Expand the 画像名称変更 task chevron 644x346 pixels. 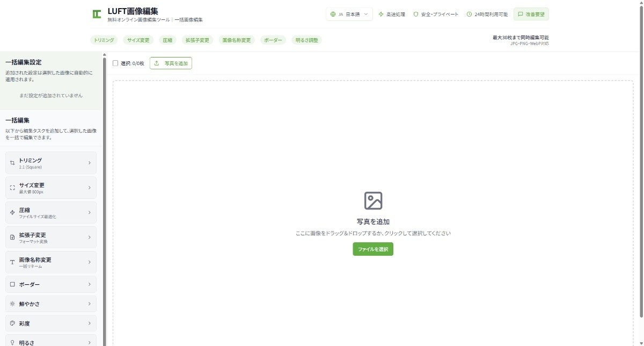point(90,262)
